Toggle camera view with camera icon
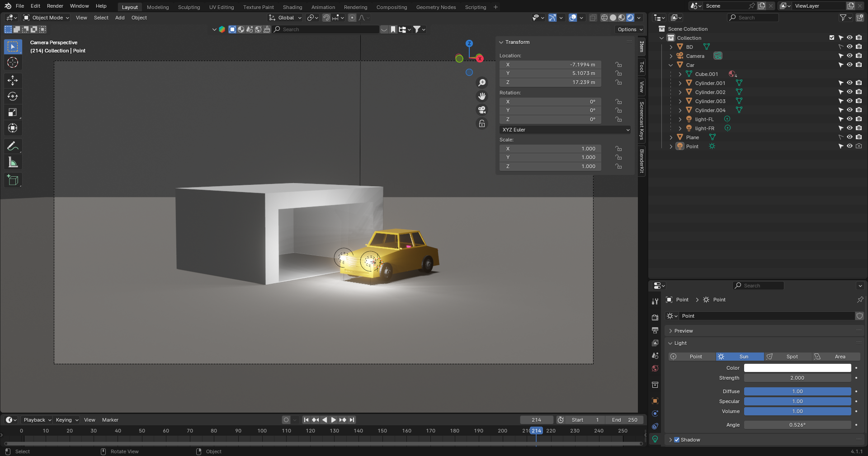The width and height of the screenshot is (868, 456). tap(482, 110)
